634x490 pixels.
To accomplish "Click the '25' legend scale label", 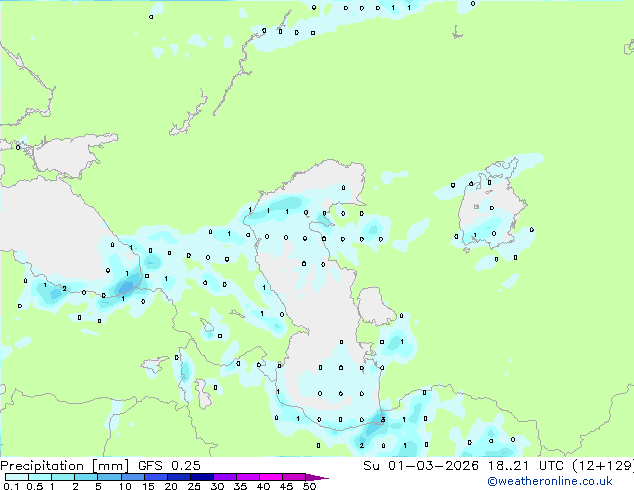I will [x=194, y=486].
